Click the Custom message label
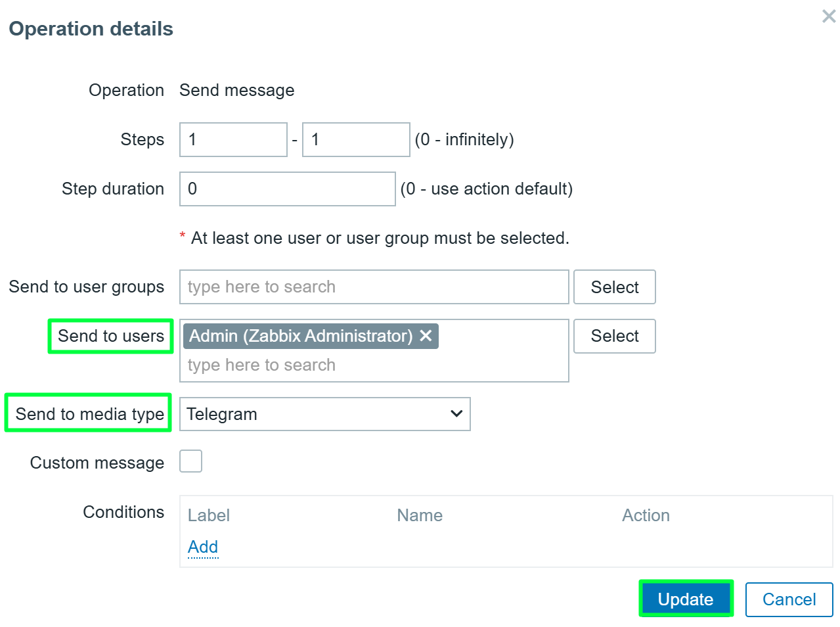The height and width of the screenshot is (627, 840). pos(97,463)
